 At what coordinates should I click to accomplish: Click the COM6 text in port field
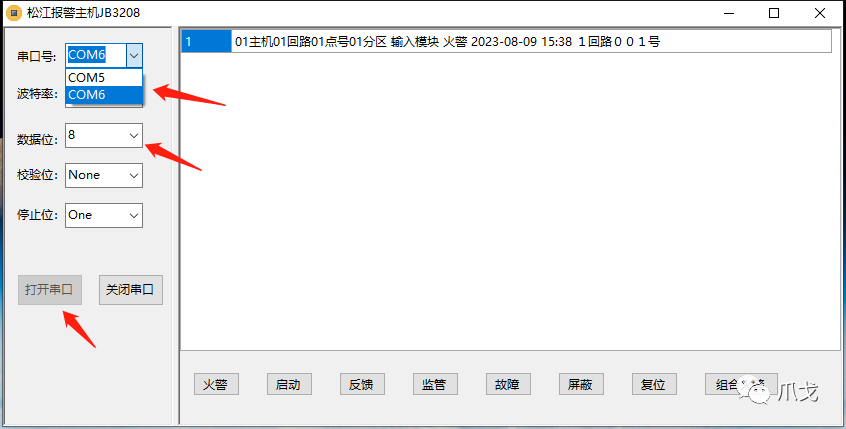[86, 55]
